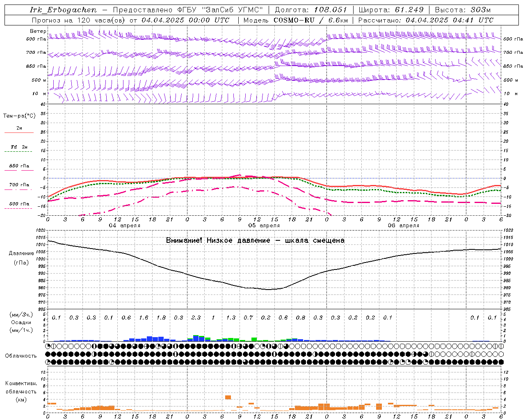
Task: Click the forecast start time 04.04.2025 00:00 UTC
Action: (x=185, y=20)
